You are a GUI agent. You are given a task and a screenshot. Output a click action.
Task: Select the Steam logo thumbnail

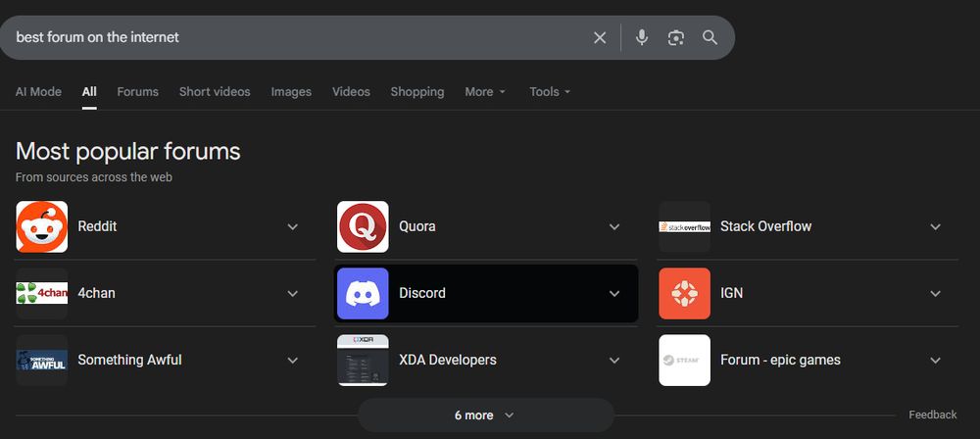(x=684, y=361)
